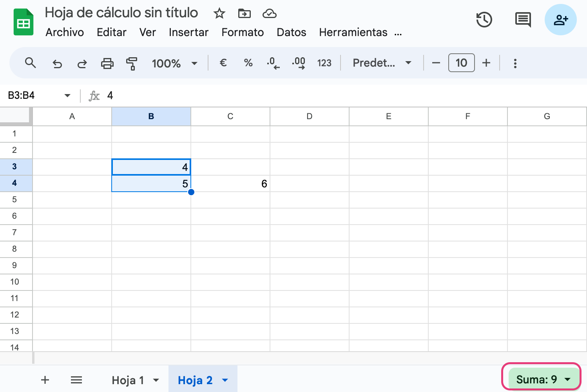
Task: Open the 100% zoom dropdown
Action: (x=174, y=63)
